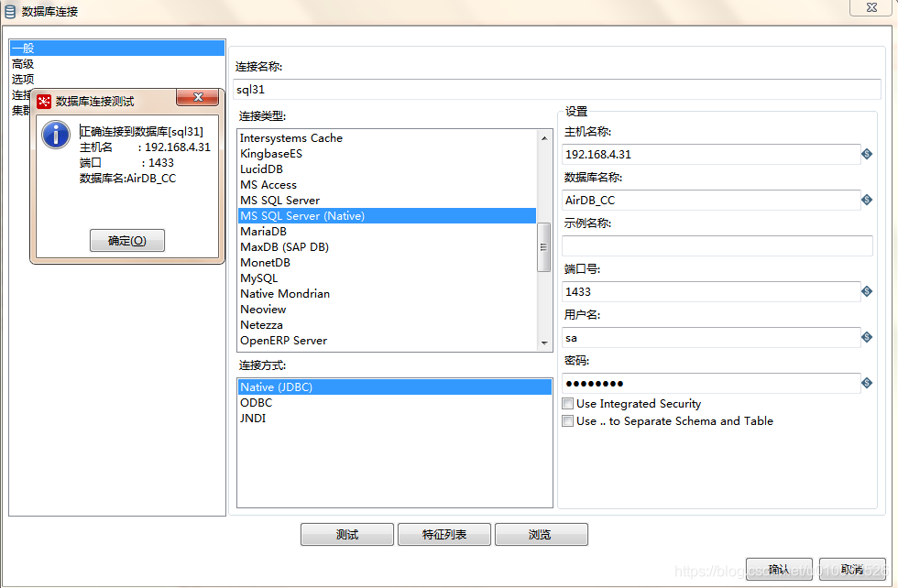Viewport: 898px width, 588px height.
Task: Select MaxDB (SAP DB) connection type
Action: (387, 246)
